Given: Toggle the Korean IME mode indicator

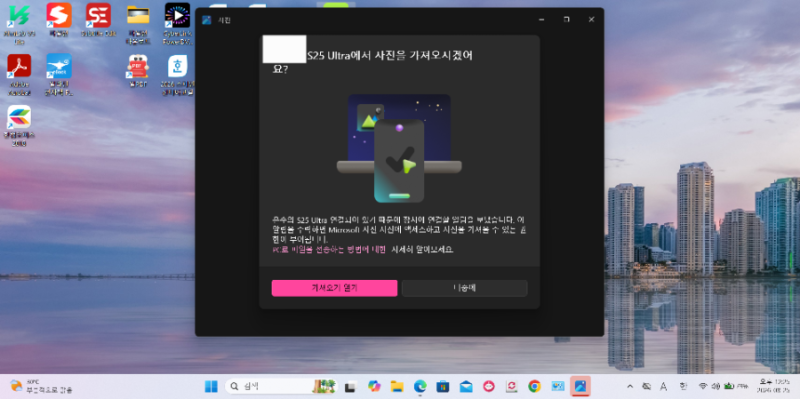Looking at the screenshot, I should tap(683, 386).
